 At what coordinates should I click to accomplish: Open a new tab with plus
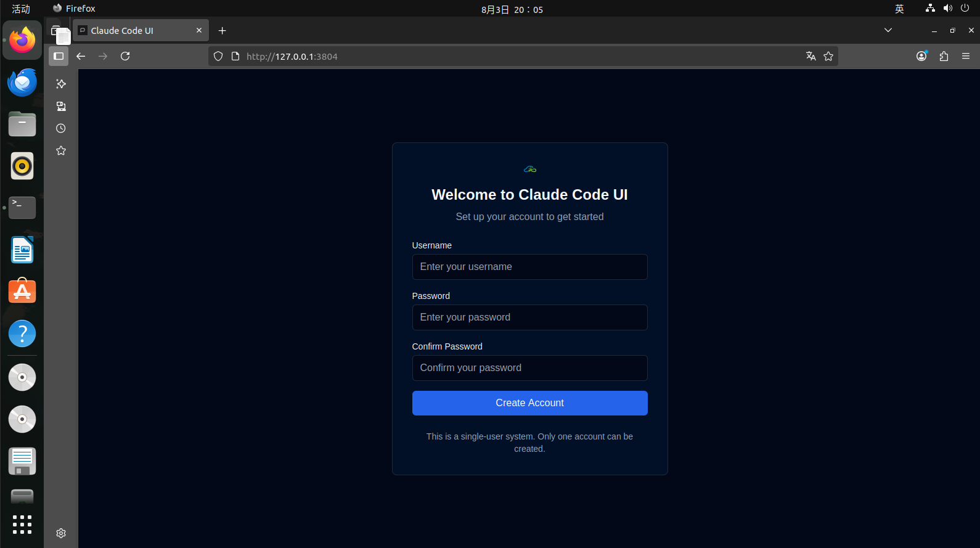pos(223,31)
